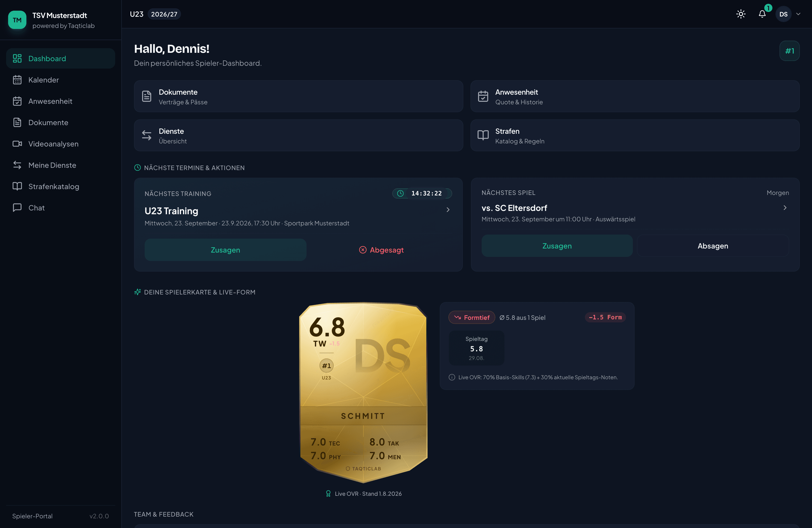Image resolution: width=812 pixels, height=528 pixels.
Task: Click the v2.0.0 version text
Action: (99, 516)
